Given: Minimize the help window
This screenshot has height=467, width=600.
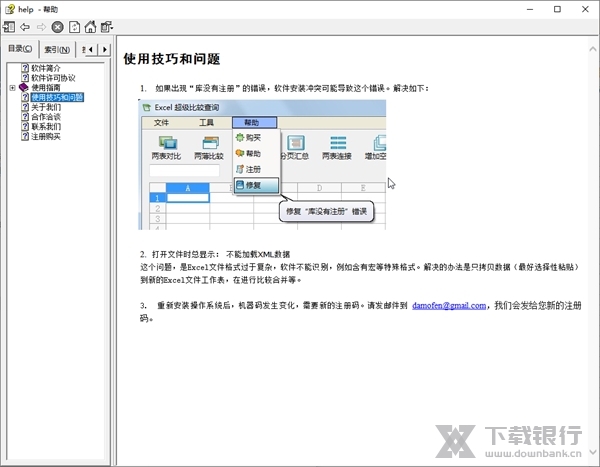Looking at the screenshot, I should point(530,9).
